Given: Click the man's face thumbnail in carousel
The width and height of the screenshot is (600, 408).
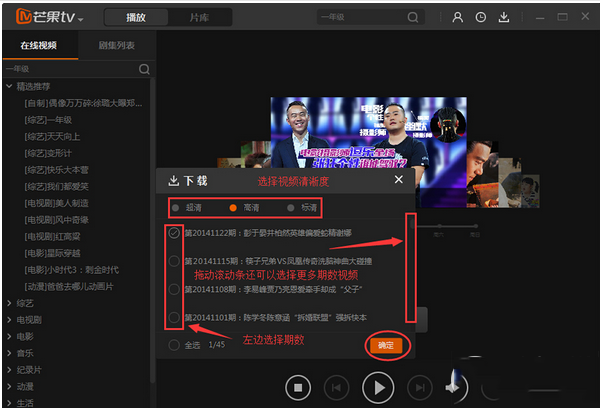Looking at the screenshot, I should coord(482,174).
